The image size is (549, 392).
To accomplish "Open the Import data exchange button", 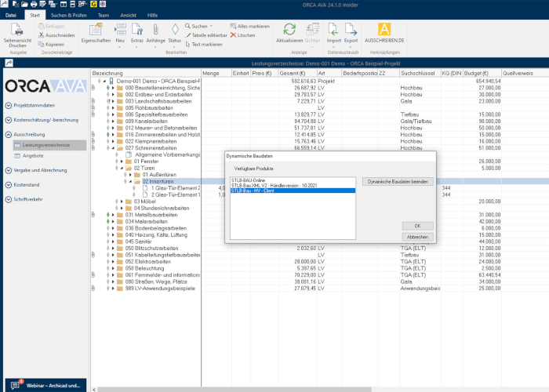I will [x=333, y=35].
